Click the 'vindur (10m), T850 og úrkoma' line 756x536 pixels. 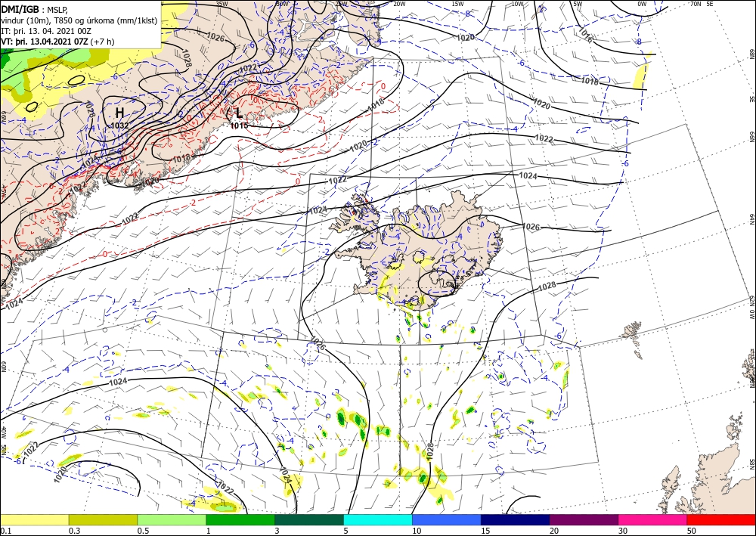[x=79, y=20]
